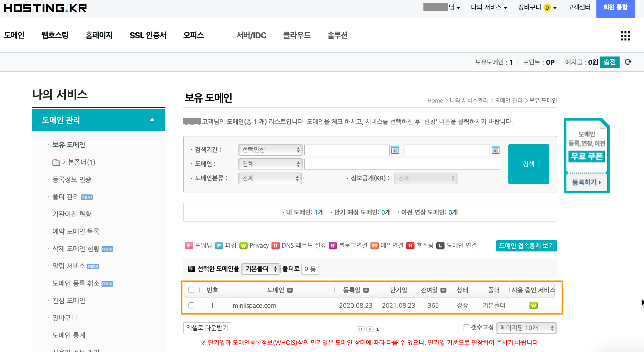Open the start date calendar picker icon

(x=395, y=150)
